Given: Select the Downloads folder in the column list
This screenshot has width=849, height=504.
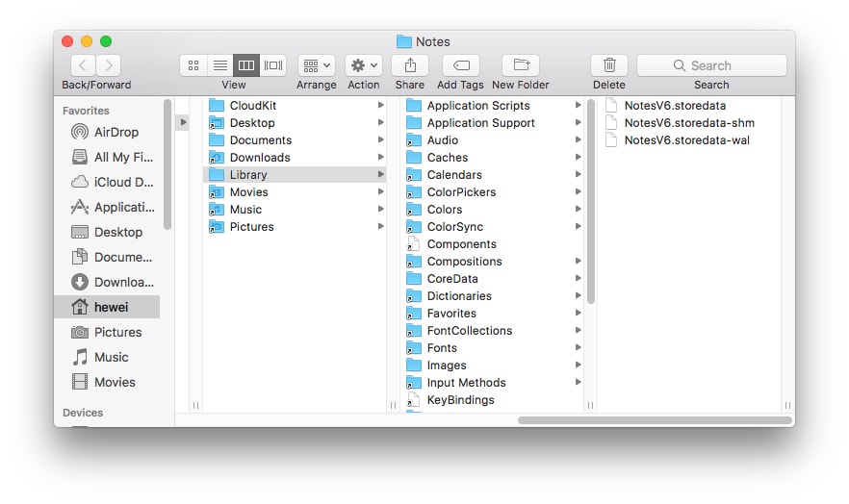Looking at the screenshot, I should click(x=296, y=158).
